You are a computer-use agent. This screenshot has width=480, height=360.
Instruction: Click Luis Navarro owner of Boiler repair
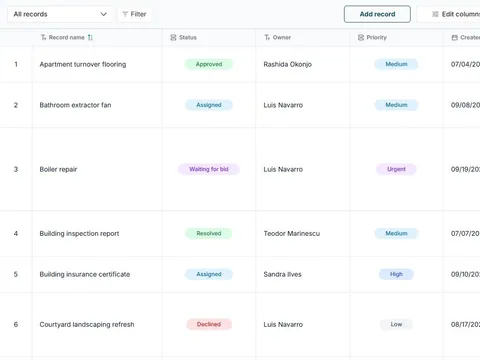pos(283,169)
